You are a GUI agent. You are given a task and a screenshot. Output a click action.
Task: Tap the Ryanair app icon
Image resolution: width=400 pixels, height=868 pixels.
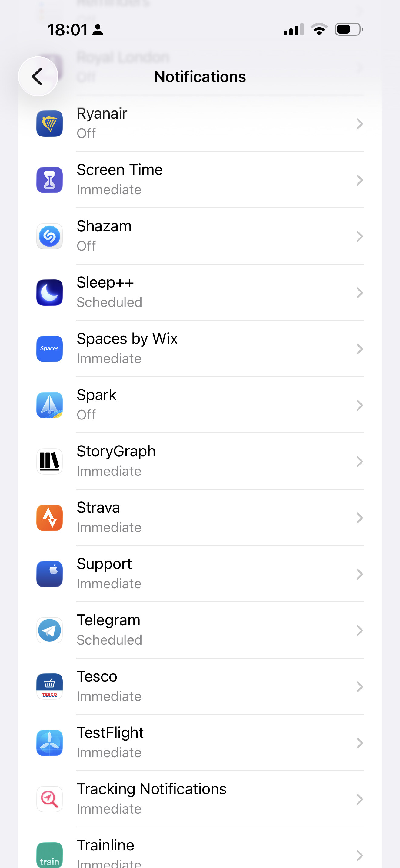pyautogui.click(x=50, y=124)
